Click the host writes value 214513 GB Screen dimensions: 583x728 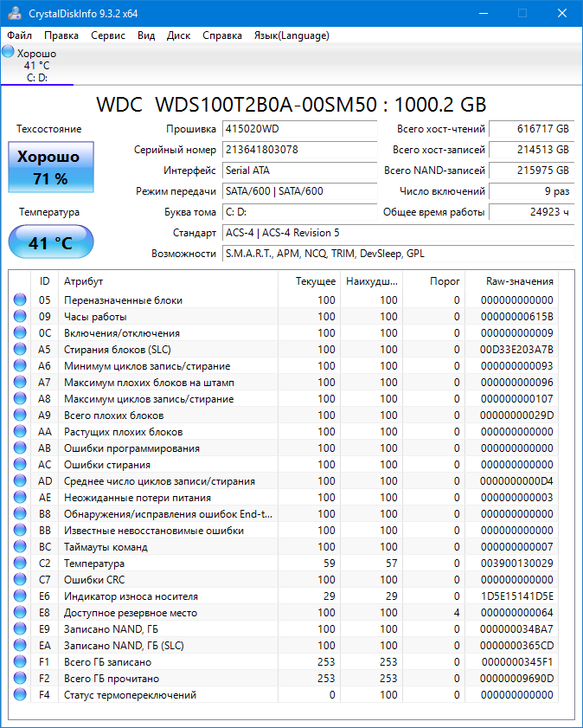[x=532, y=150]
